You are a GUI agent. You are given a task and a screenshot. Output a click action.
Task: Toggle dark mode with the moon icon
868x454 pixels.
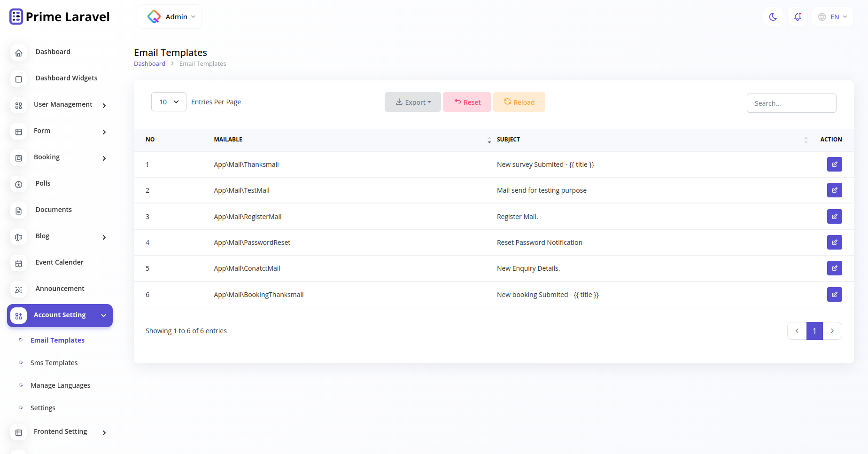[773, 16]
